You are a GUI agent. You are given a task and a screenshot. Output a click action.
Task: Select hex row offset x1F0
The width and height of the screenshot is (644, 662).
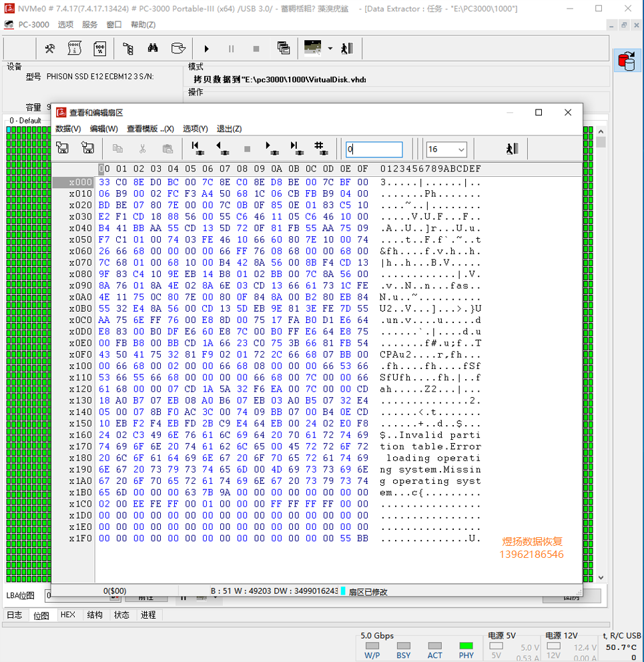(x=80, y=539)
